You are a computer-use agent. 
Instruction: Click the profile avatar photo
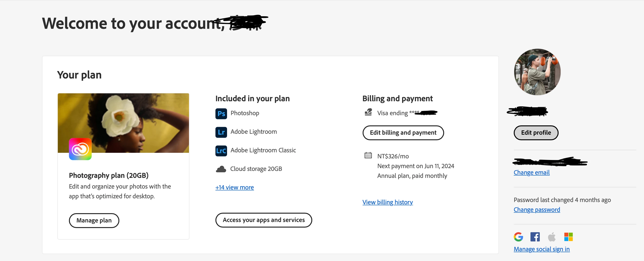point(537,72)
